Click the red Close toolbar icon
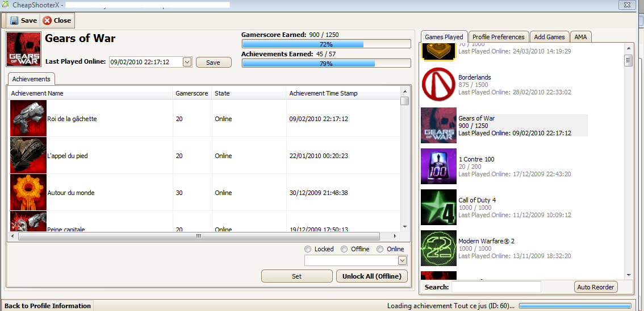The height and width of the screenshot is (311, 644). pyautogui.click(x=47, y=20)
